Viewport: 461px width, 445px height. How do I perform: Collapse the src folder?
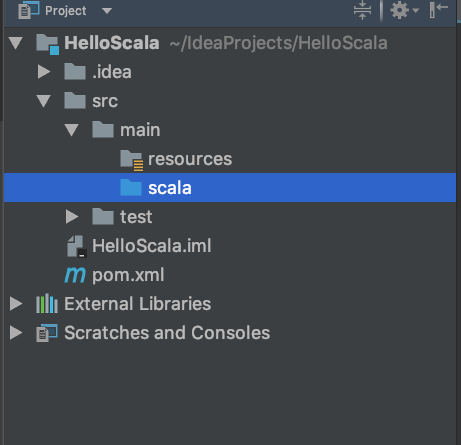click(x=44, y=101)
